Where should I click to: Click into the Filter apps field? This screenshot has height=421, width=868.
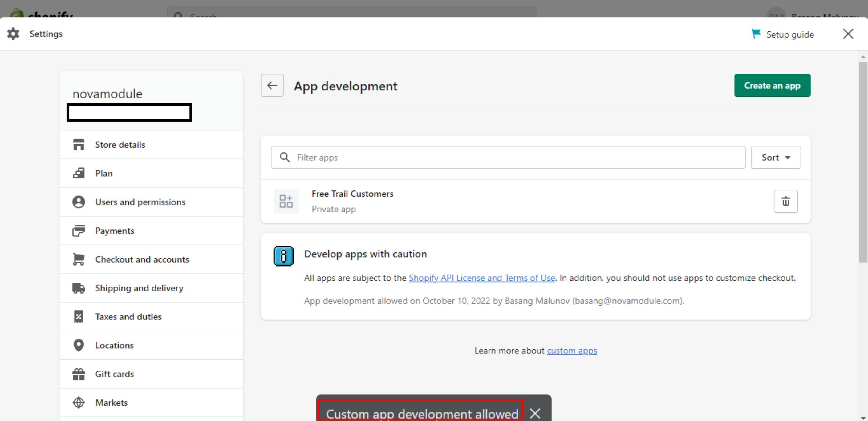point(508,158)
